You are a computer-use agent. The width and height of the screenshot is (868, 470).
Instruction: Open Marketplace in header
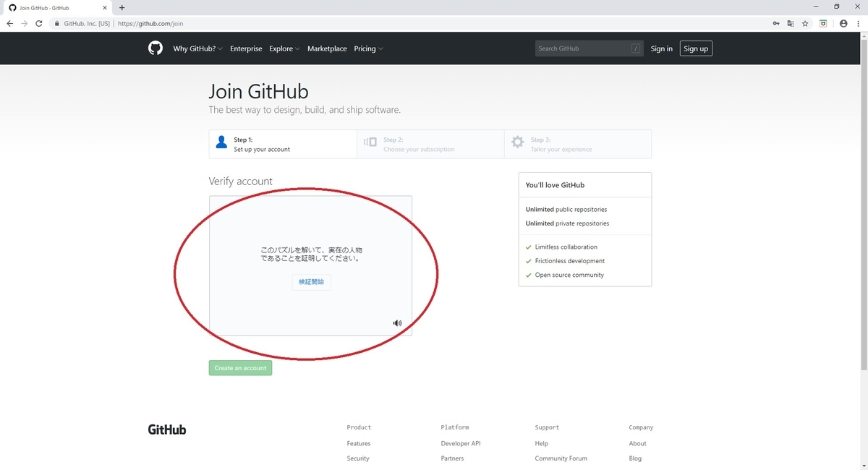point(327,48)
